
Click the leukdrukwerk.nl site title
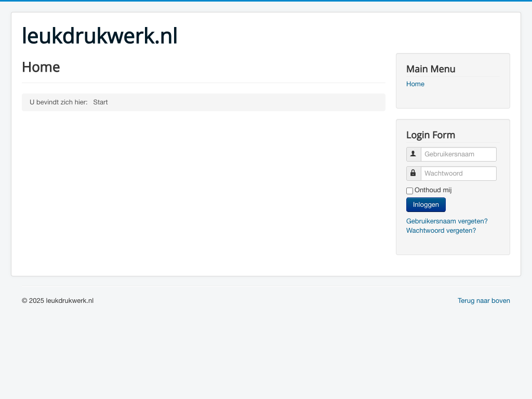pos(100,36)
